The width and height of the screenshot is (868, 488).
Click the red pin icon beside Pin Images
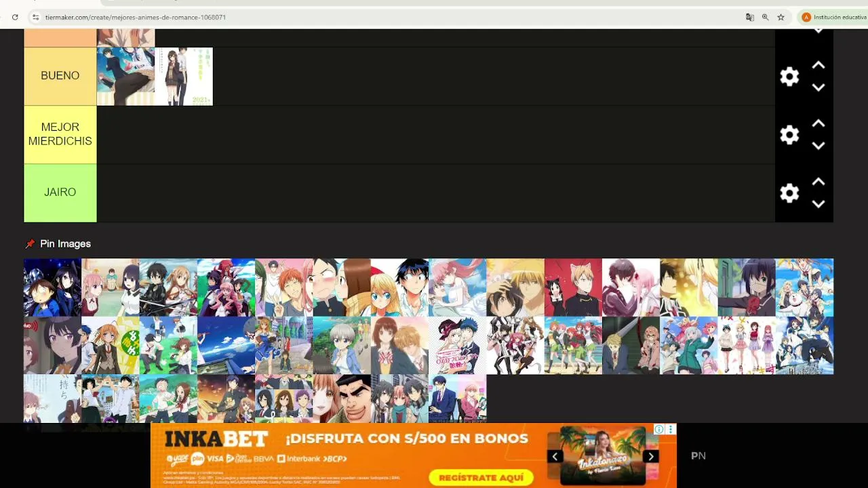pyautogui.click(x=30, y=244)
